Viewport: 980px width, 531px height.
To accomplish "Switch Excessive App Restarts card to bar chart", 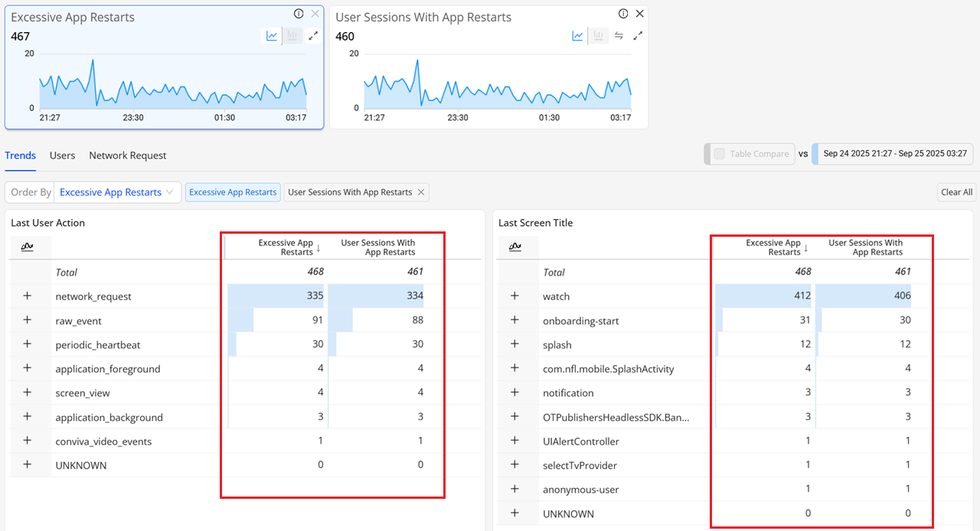I will [292, 36].
